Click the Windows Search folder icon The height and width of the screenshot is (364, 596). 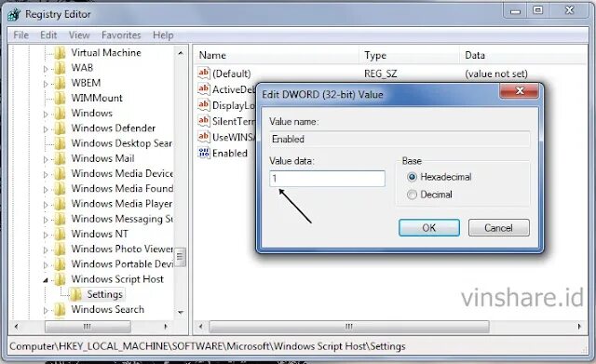coord(60,310)
